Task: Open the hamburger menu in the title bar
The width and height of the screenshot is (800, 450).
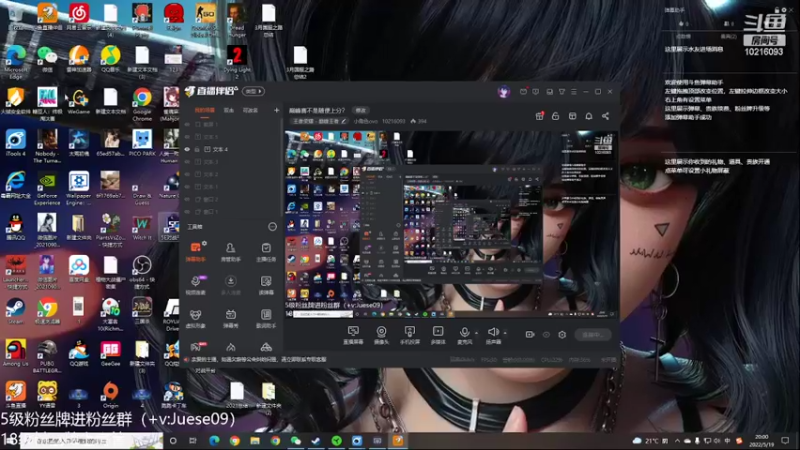Action: [574, 92]
